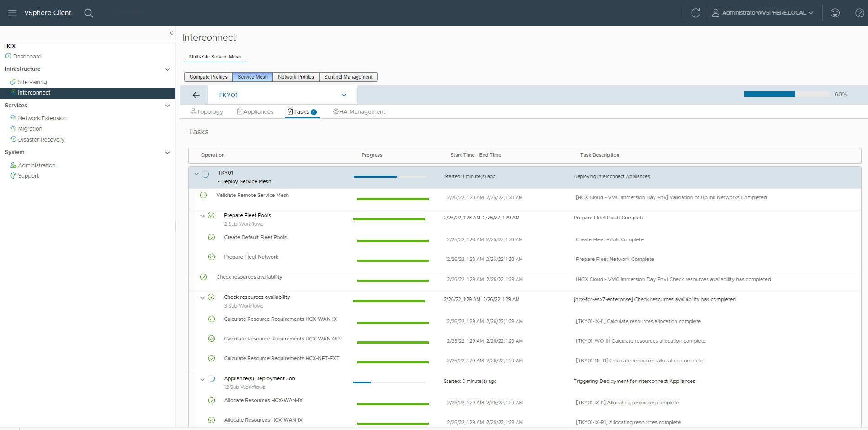Image resolution: width=868 pixels, height=430 pixels.
Task: Open the HA Management tab
Action: point(359,111)
